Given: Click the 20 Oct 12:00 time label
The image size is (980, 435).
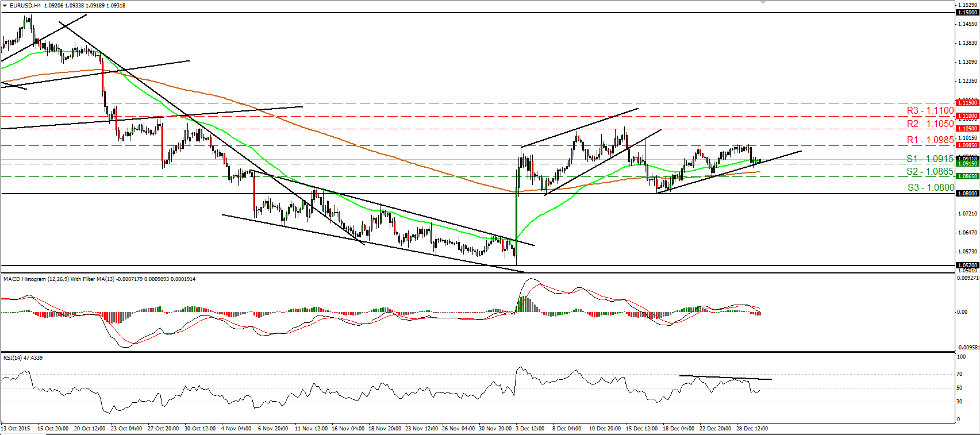Looking at the screenshot, I should tap(90, 428).
